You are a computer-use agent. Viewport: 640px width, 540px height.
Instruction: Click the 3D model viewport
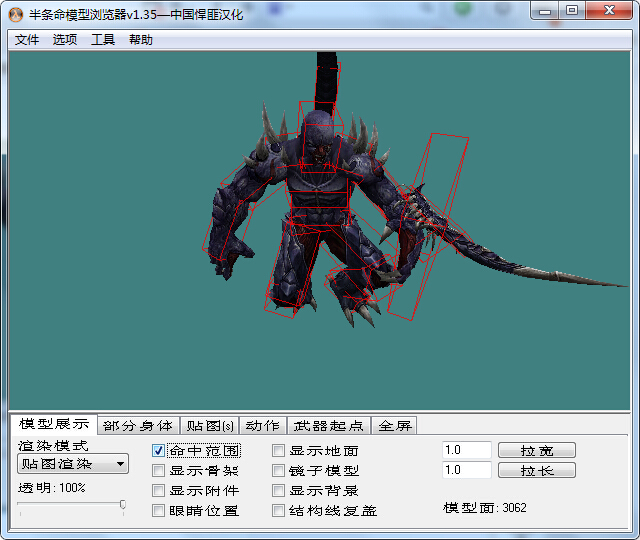[319, 231]
